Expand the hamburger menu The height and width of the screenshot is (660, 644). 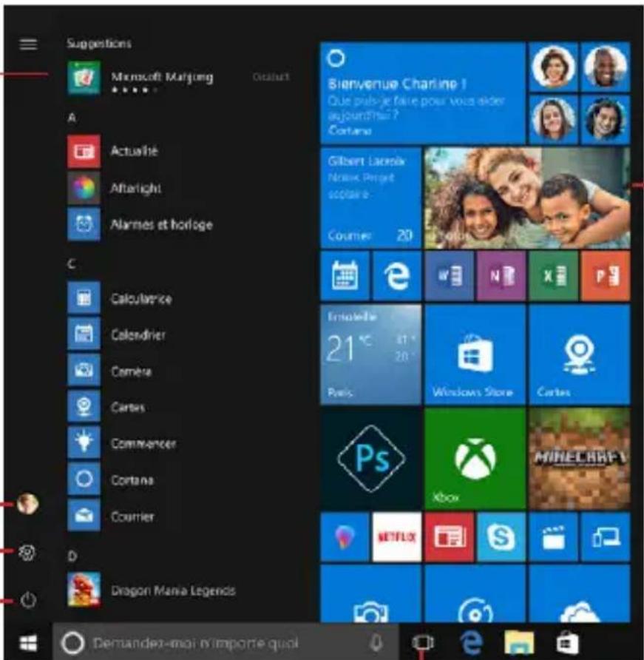tap(28, 44)
